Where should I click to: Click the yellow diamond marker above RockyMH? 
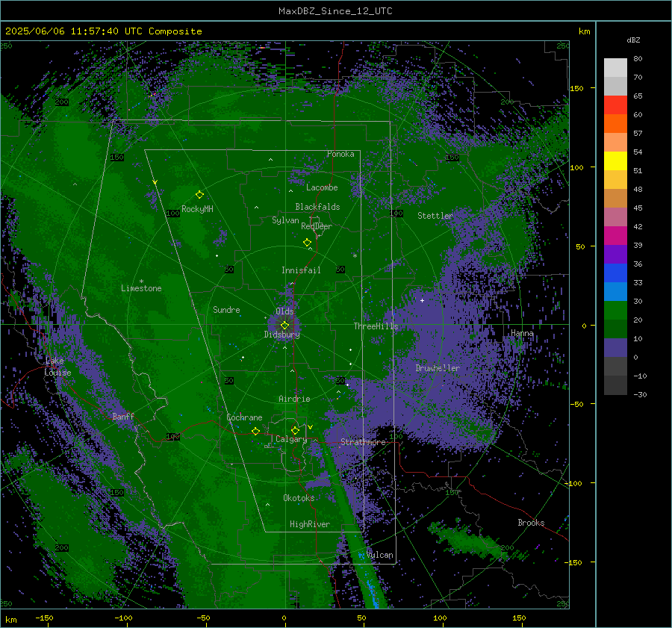tap(199, 195)
